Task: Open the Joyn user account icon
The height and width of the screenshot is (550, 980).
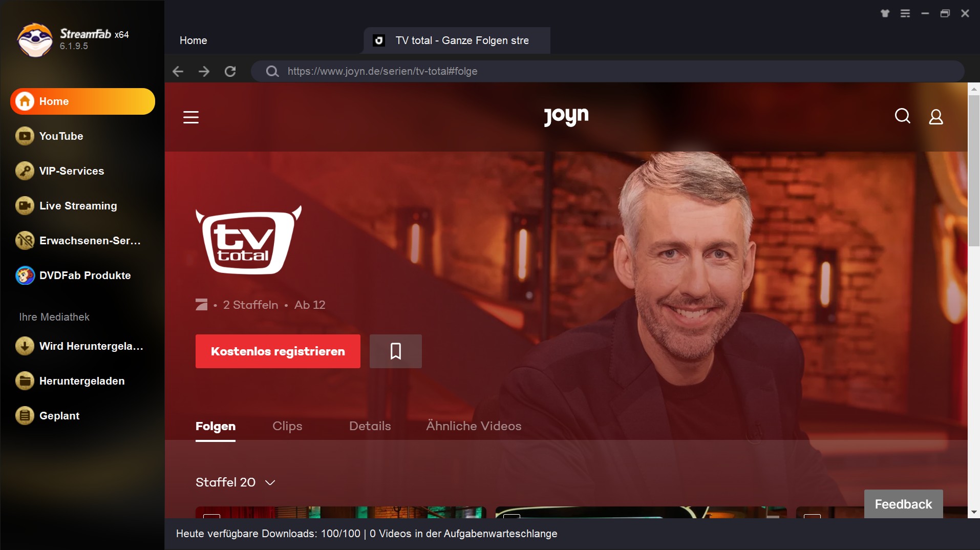Action: 936,117
